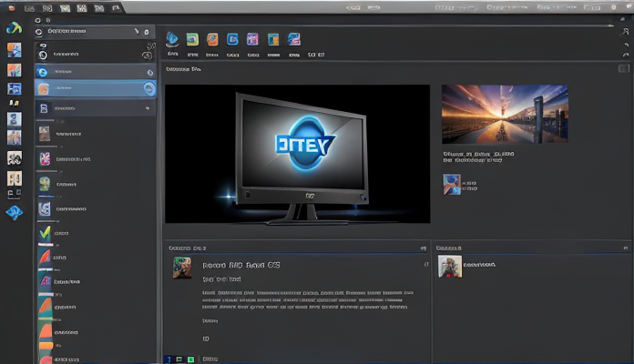The height and width of the screenshot is (364, 634).
Task: Collapse the lower-right panel via its header icon
Action: point(625,248)
